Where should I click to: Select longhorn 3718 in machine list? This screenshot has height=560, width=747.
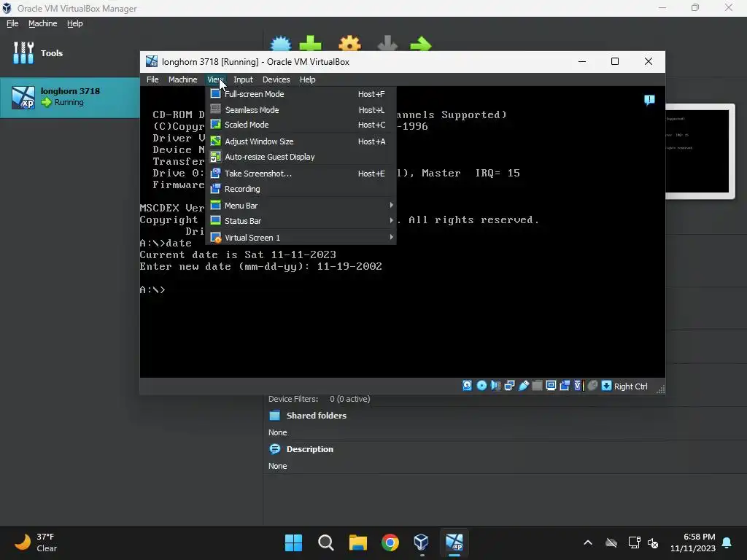point(70,97)
